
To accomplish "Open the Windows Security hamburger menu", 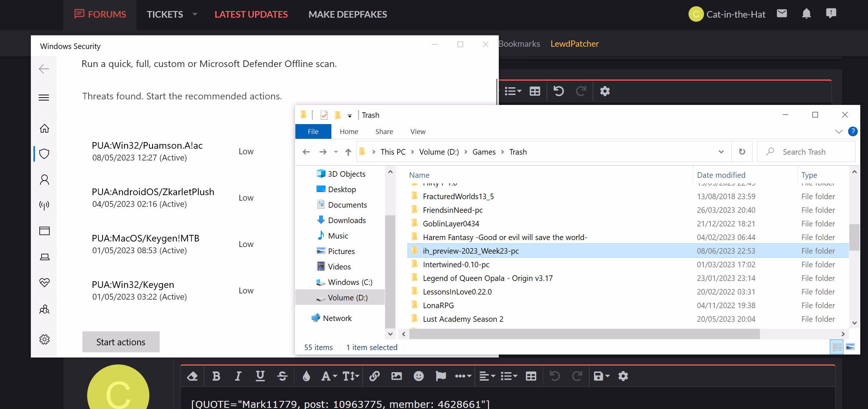I will click(x=44, y=98).
